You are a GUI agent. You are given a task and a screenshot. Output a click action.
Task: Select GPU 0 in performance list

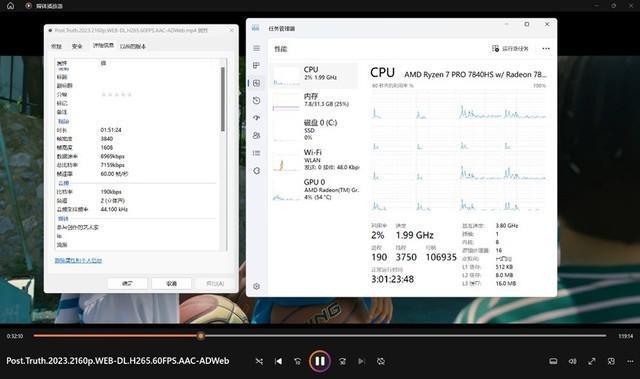pos(314,189)
